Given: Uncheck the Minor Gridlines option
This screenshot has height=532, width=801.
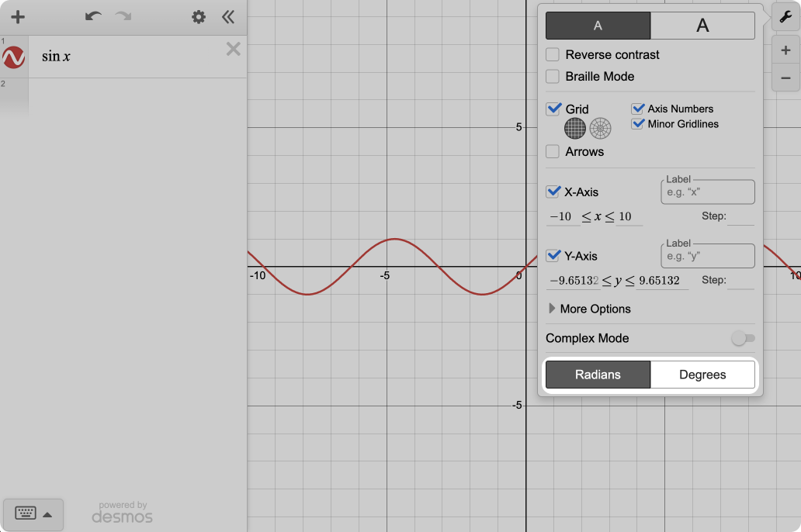Looking at the screenshot, I should (638, 124).
